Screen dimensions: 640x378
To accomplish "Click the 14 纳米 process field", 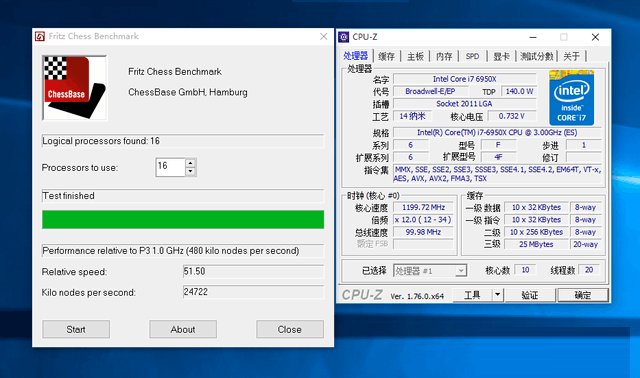I will 412,116.
